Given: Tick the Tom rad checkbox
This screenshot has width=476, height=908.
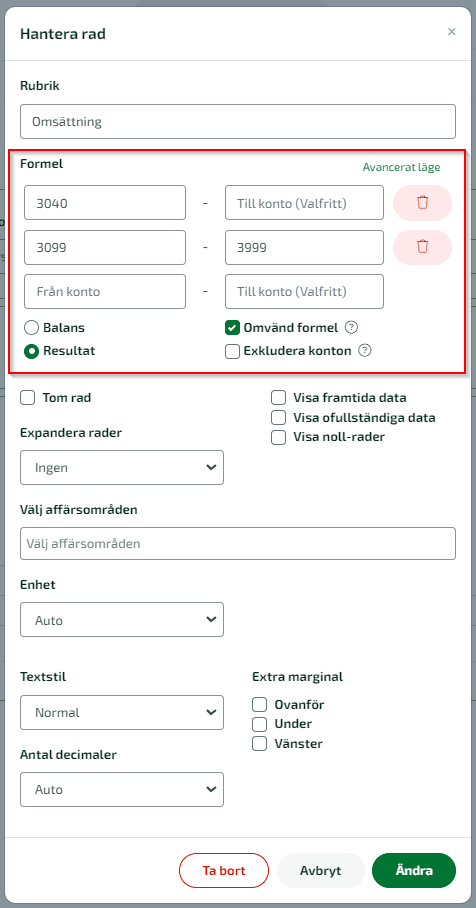Looking at the screenshot, I should [27, 398].
